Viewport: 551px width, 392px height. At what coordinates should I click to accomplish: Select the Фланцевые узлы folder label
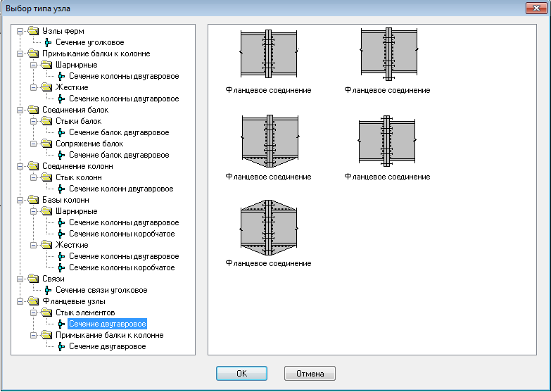(x=74, y=301)
